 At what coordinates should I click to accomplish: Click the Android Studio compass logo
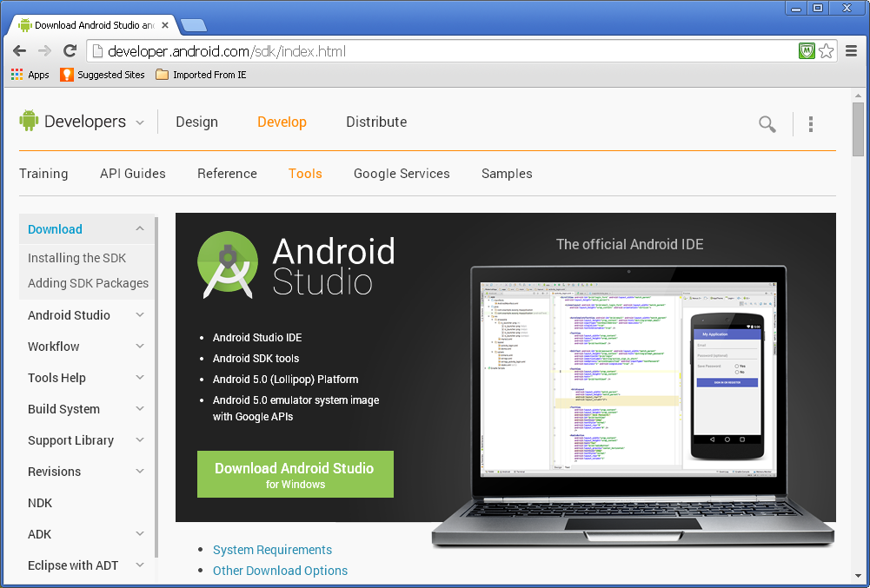click(228, 265)
